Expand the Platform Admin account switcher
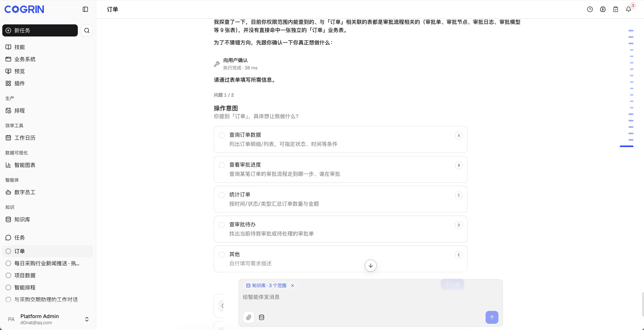The width and height of the screenshot is (644, 330). pyautogui.click(x=87, y=319)
